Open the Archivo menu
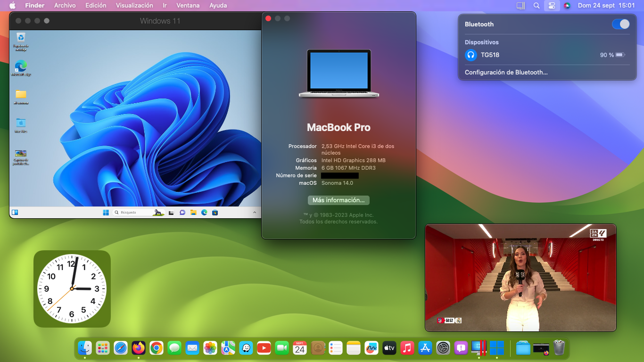Image resolution: width=644 pixels, height=362 pixels. (x=65, y=6)
